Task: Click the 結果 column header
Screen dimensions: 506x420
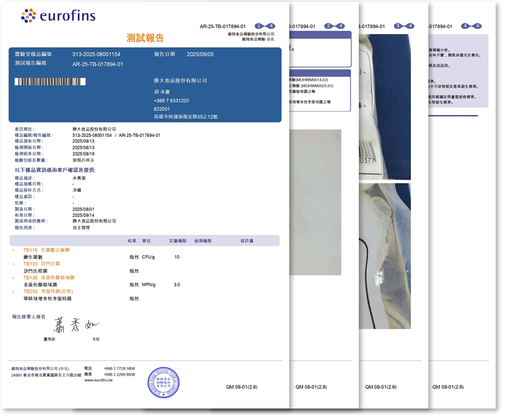Action: [x=132, y=240]
